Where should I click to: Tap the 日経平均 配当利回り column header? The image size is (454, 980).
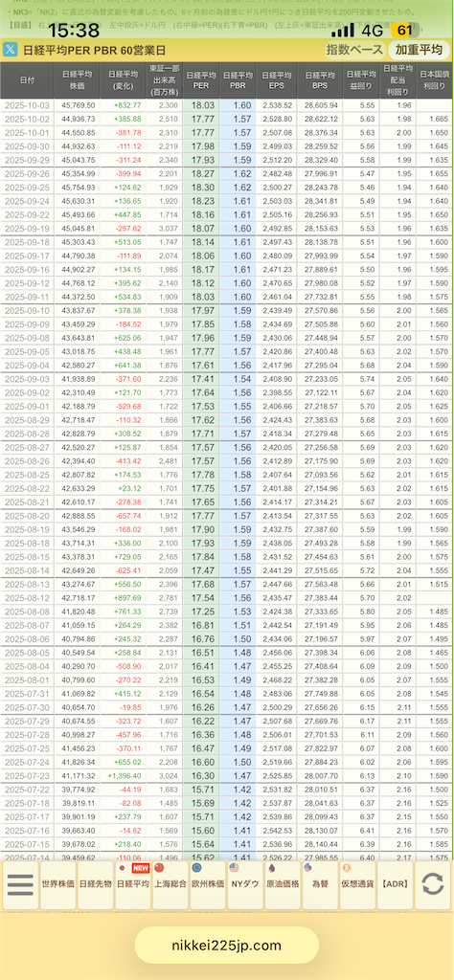tap(397, 80)
